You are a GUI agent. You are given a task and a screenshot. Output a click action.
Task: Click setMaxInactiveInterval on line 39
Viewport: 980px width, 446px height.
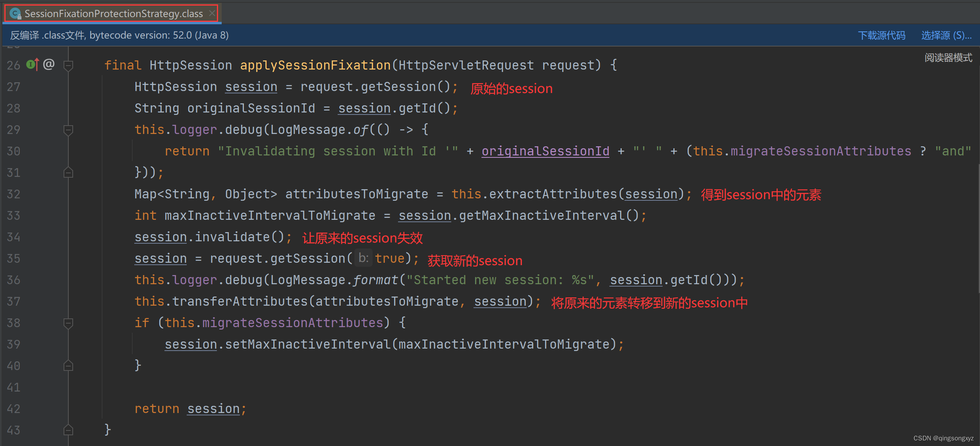point(308,344)
